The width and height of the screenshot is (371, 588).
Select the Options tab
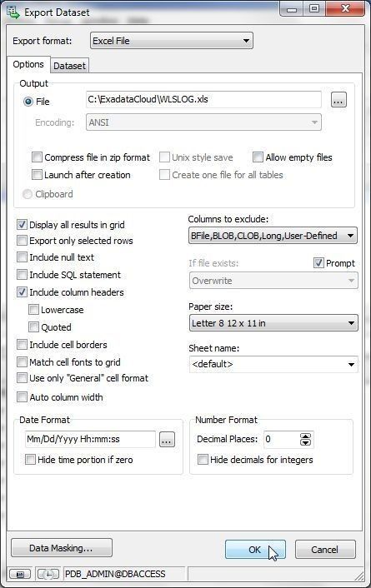[x=28, y=64]
